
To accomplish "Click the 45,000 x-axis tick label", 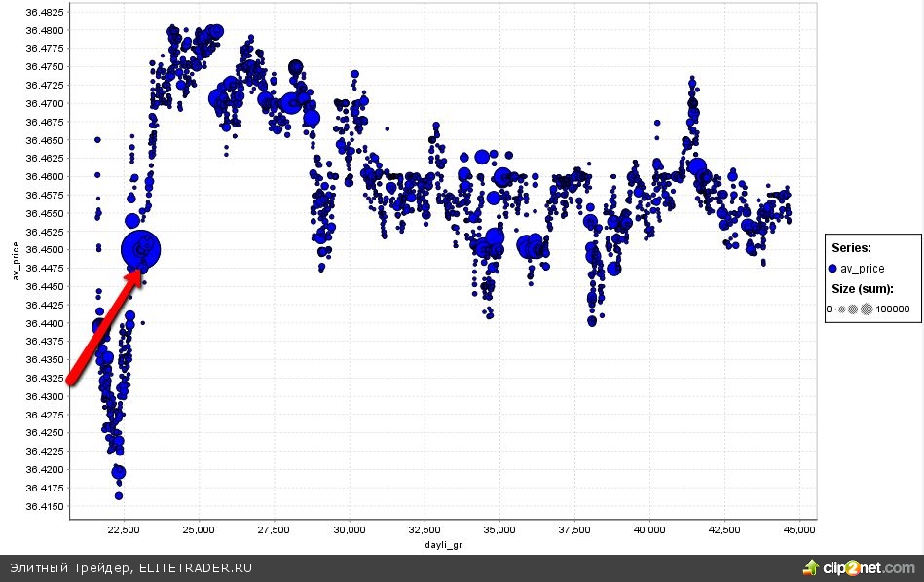I will coord(798,530).
